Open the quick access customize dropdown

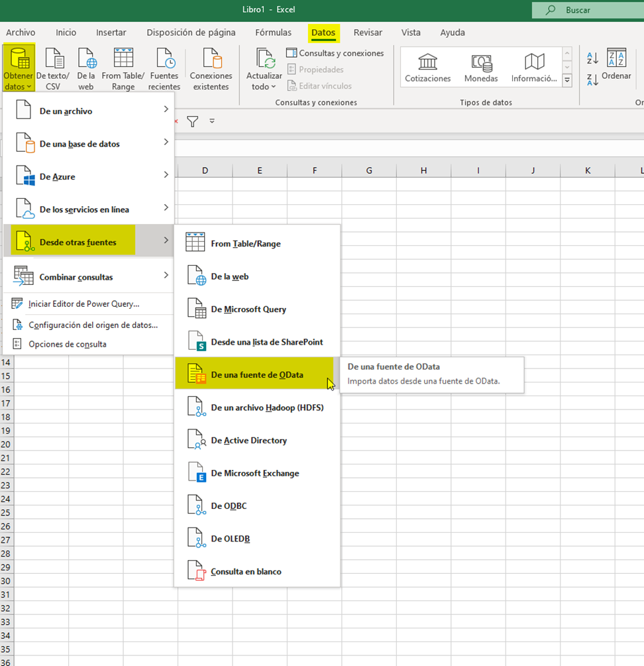point(212,121)
